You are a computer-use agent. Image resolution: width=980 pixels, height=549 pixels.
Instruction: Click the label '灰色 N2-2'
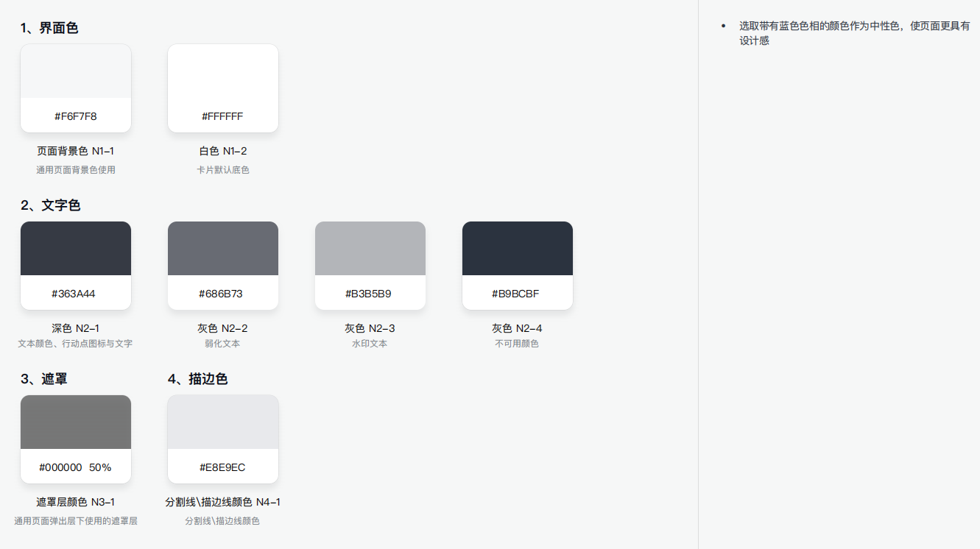pos(223,328)
